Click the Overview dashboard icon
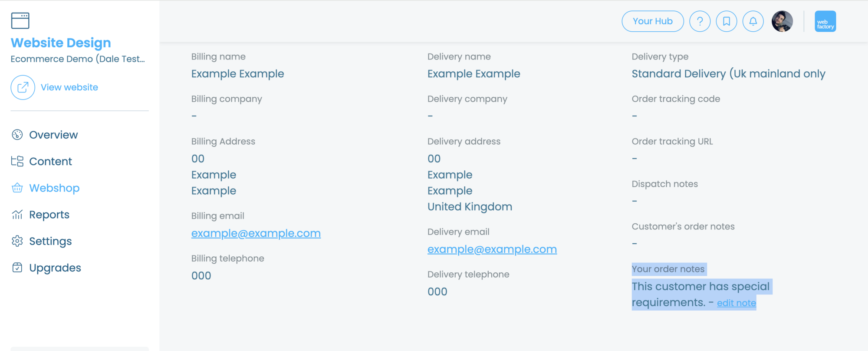 coord(17,135)
